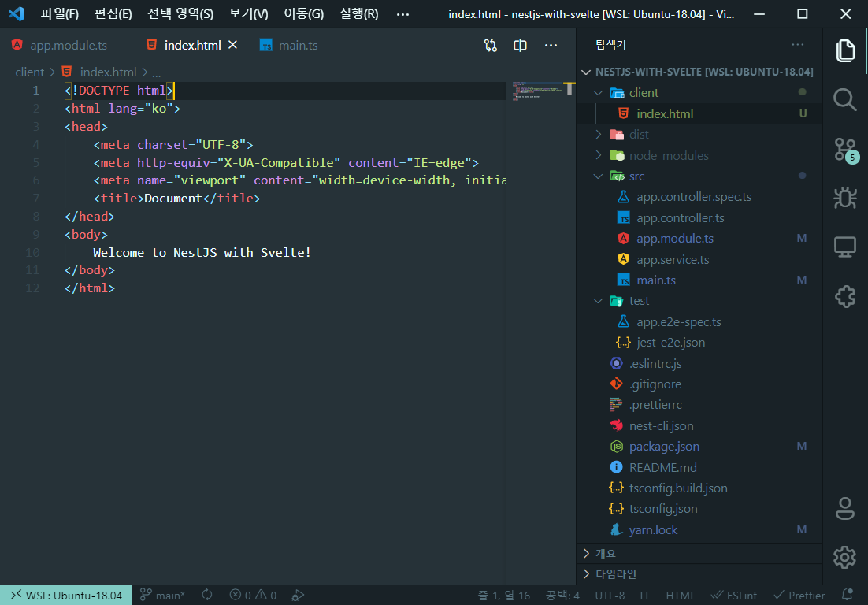Open Explorer panel more actions ellipsis
This screenshot has width=868, height=605.
tap(798, 45)
